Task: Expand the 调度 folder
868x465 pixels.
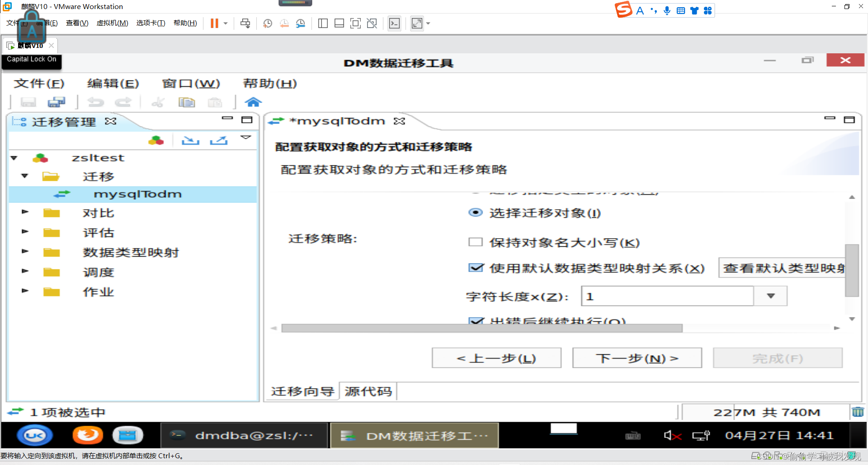Action: pyautogui.click(x=25, y=271)
